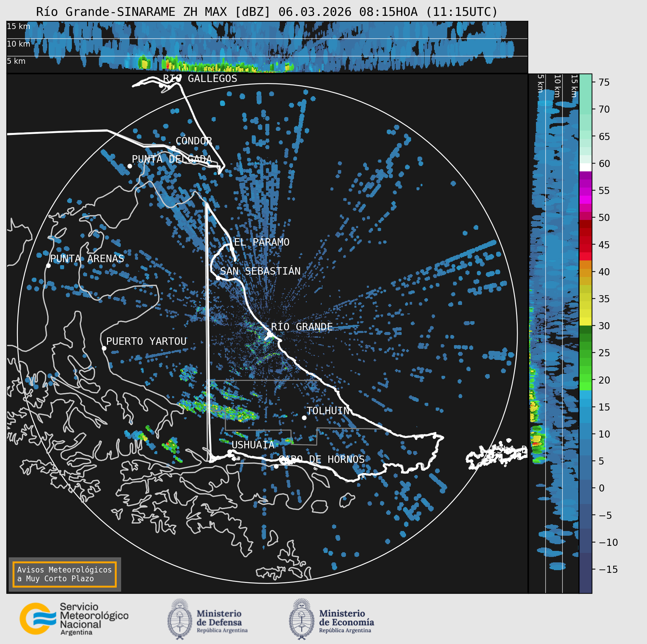Click the TOLHUIN map label

pos(328,411)
